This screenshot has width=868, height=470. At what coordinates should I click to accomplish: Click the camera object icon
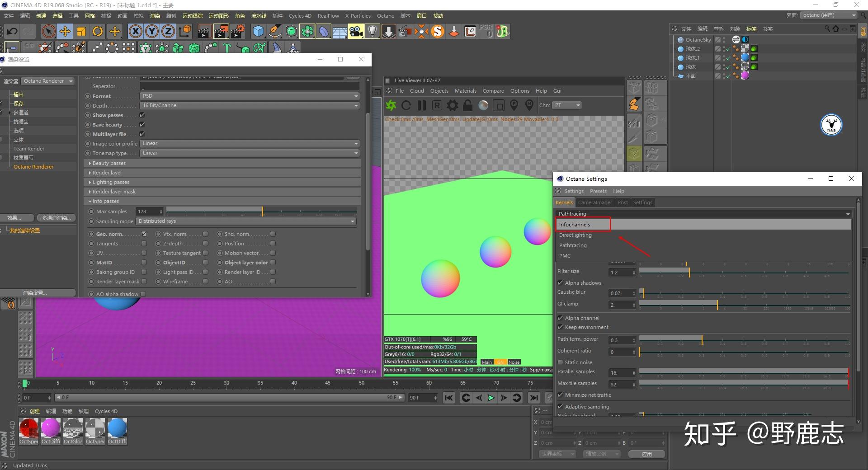(x=356, y=31)
